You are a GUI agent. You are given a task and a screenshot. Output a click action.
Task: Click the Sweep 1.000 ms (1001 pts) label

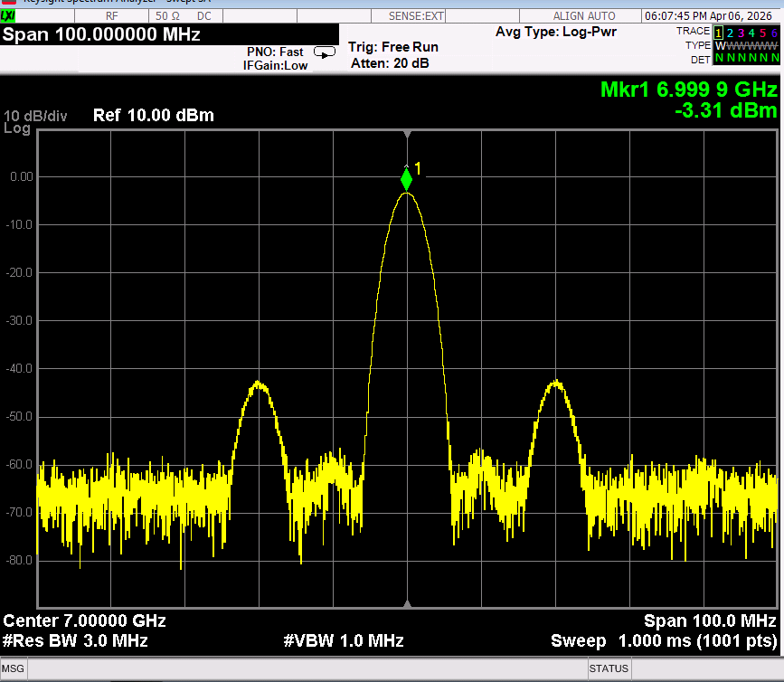click(x=664, y=641)
